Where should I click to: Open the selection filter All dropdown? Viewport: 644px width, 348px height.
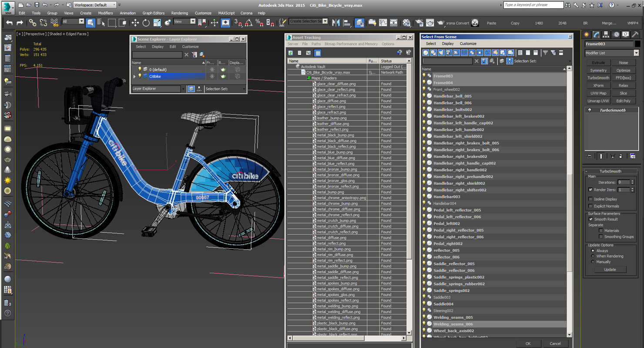tap(73, 21)
